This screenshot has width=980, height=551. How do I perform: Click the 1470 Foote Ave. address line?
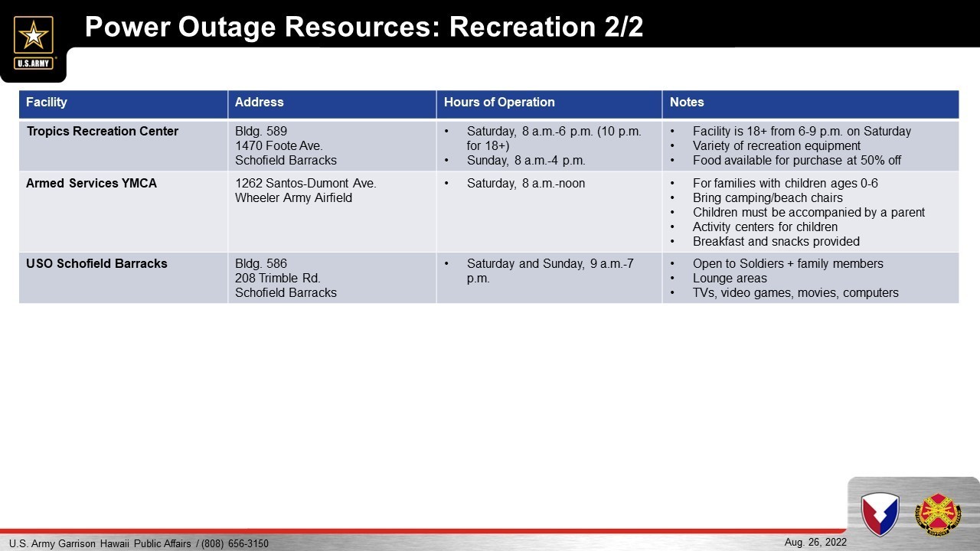279,146
